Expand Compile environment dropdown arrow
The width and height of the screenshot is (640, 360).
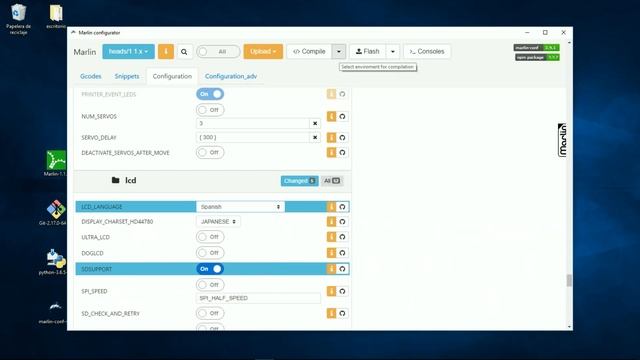(338, 51)
